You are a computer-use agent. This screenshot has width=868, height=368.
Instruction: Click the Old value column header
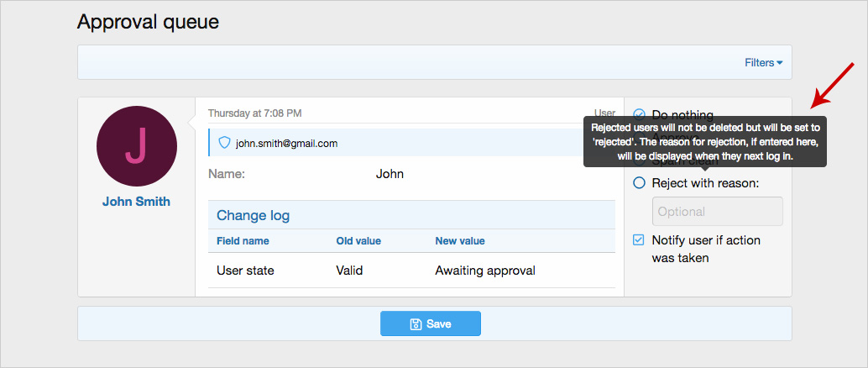tap(358, 241)
